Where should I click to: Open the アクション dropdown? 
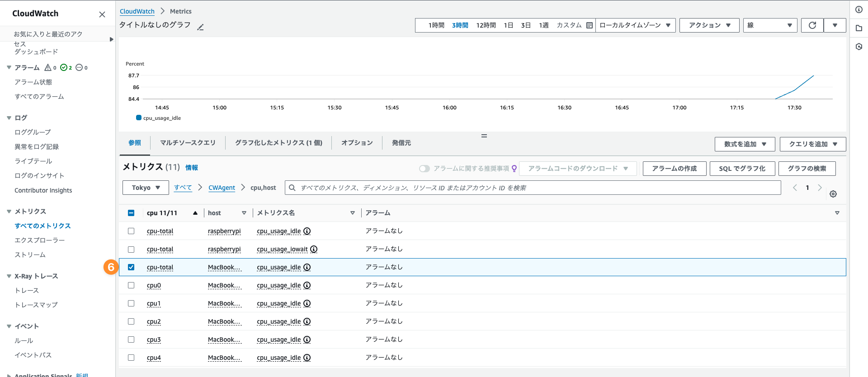(x=709, y=25)
